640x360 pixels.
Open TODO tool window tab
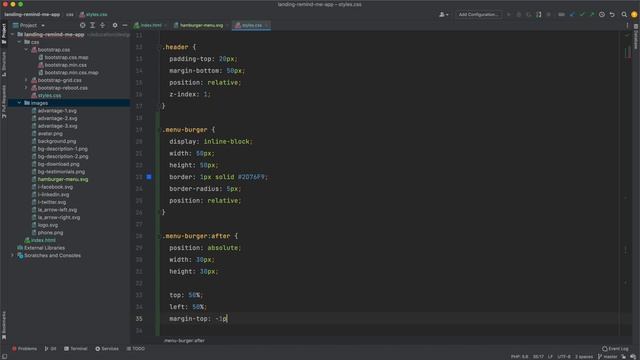click(x=136, y=349)
